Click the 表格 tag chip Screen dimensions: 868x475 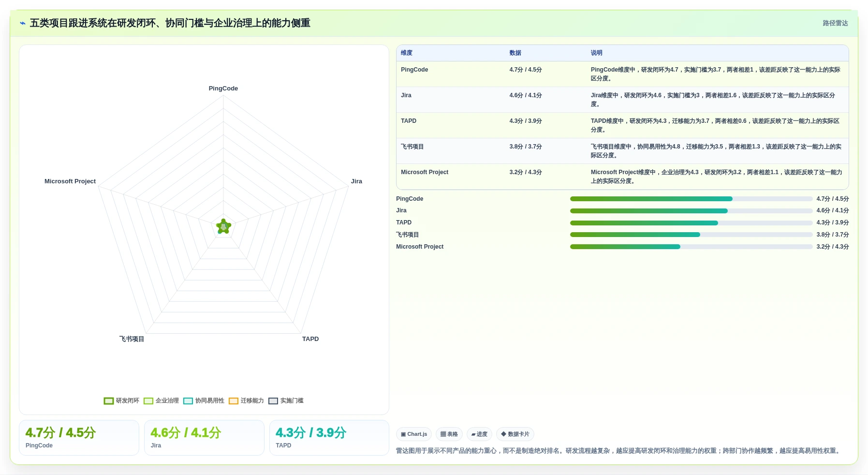pos(449,434)
